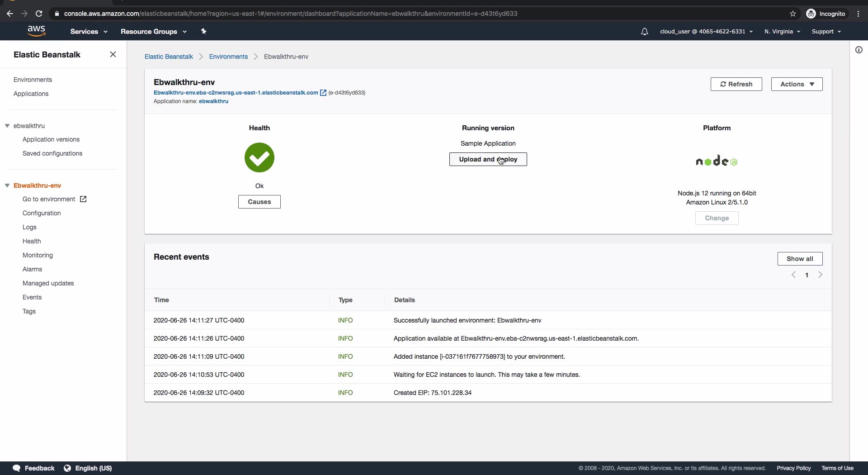Open Configuration in the sidebar
This screenshot has height=475, width=868.
tap(42, 213)
